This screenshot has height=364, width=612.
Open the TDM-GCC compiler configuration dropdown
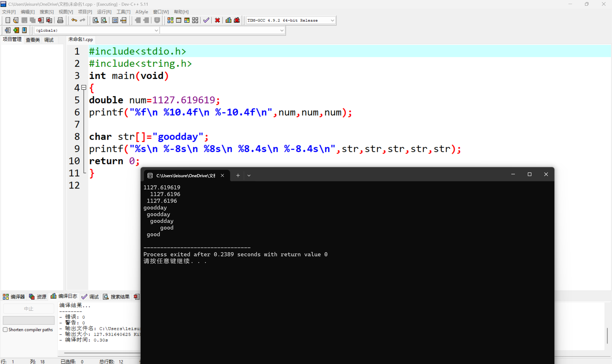(x=332, y=20)
